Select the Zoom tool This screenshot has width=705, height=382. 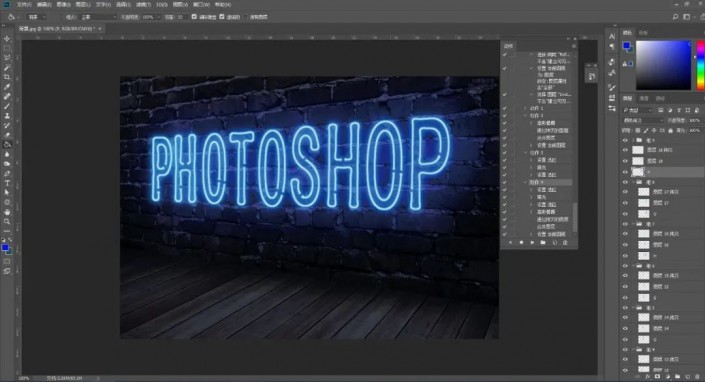(x=7, y=221)
